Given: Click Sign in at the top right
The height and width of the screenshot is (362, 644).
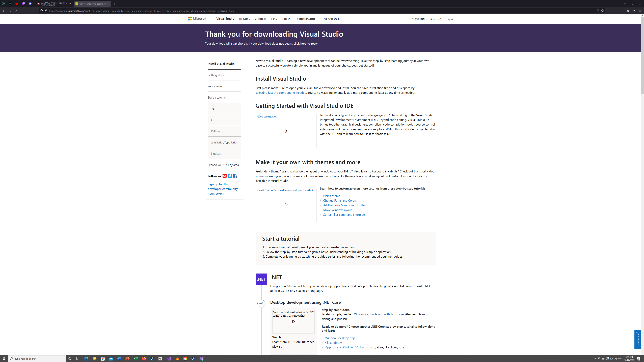Looking at the screenshot, I should (450, 19).
